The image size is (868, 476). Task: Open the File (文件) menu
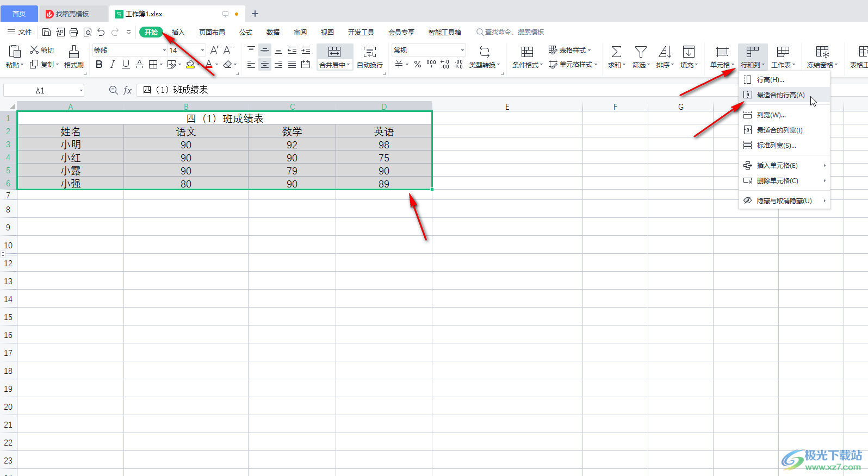(20, 32)
